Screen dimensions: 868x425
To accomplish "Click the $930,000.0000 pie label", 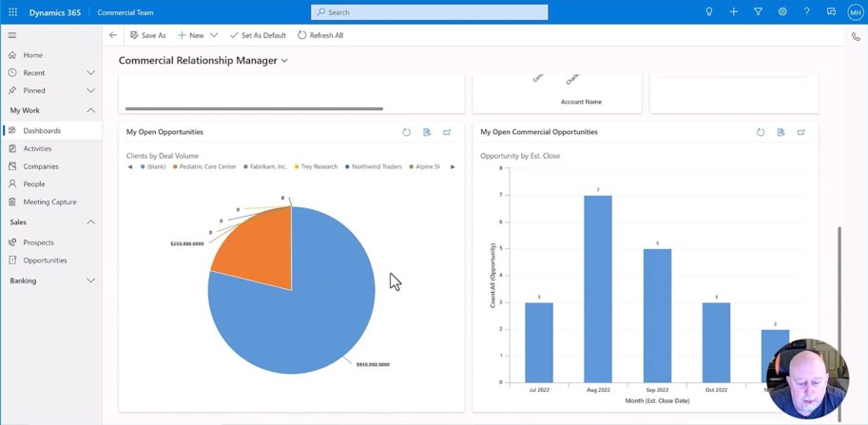I will tap(373, 365).
